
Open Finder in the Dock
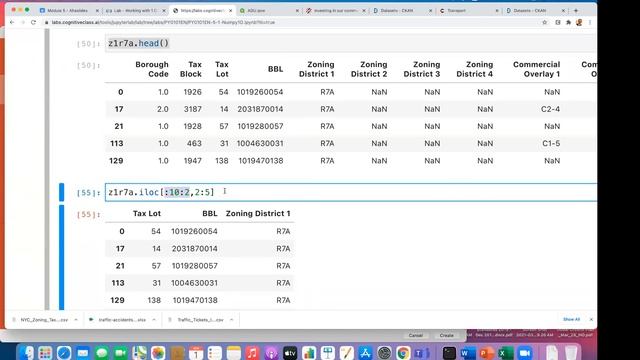tap(27, 353)
